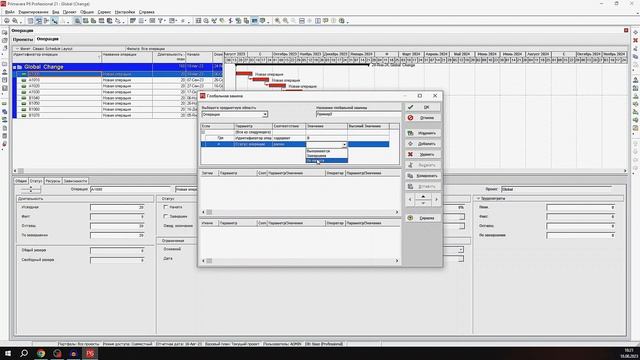Viewport: 640px width, 360px height.
Task: Select activity row A1020
Action: tap(118, 86)
